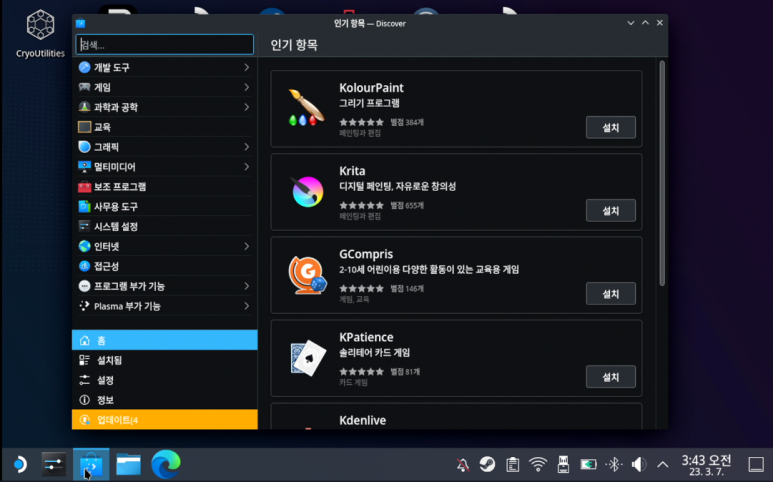Click the KolourPaint paintbrush app icon
This screenshot has width=773, height=482.
[307, 107]
